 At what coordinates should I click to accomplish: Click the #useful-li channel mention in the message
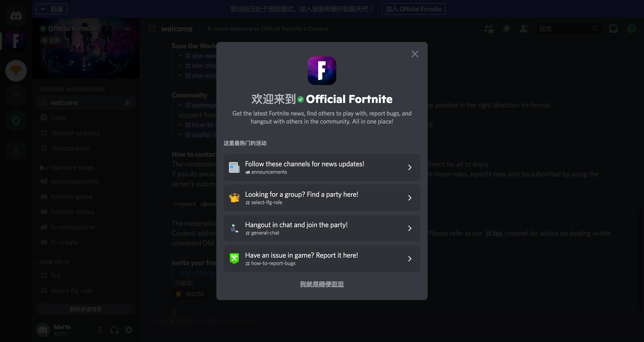tap(201, 135)
